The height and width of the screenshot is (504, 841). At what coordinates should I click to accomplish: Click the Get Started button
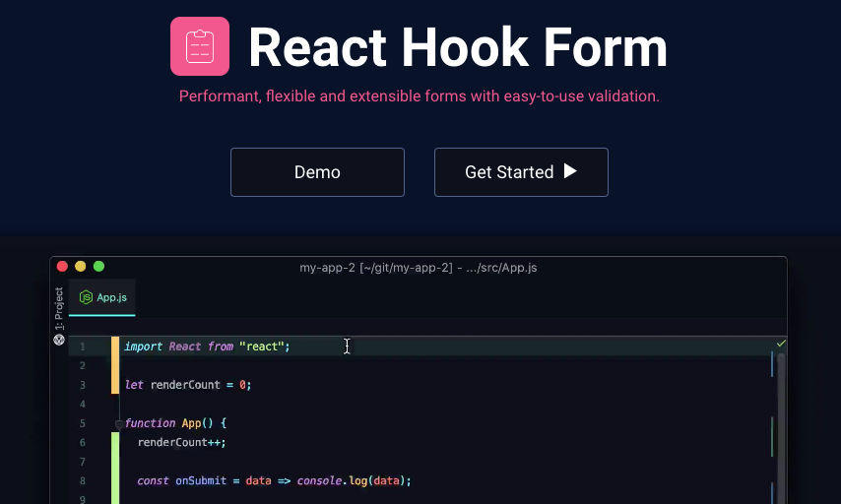click(x=521, y=172)
